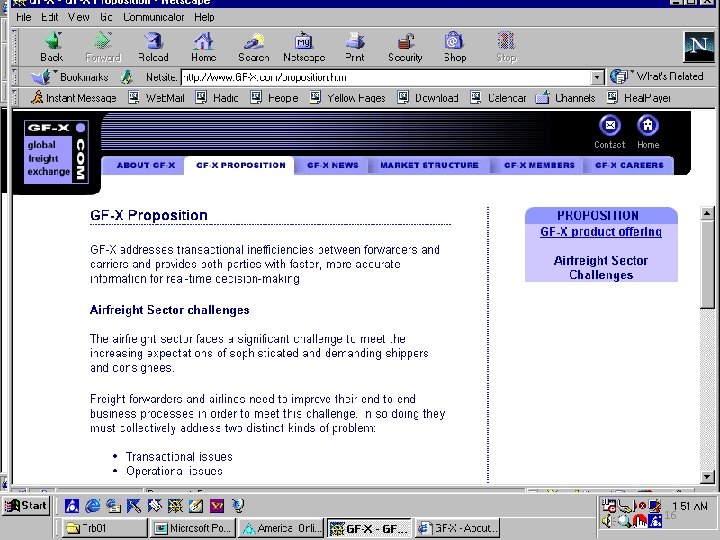Follow the GF-X product offering link
The image size is (720, 540).
pos(601,232)
